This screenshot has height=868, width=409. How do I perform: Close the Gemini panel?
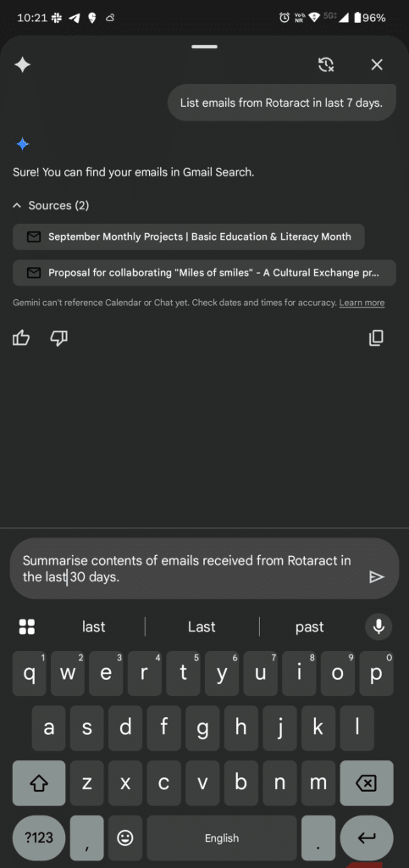coord(376,64)
